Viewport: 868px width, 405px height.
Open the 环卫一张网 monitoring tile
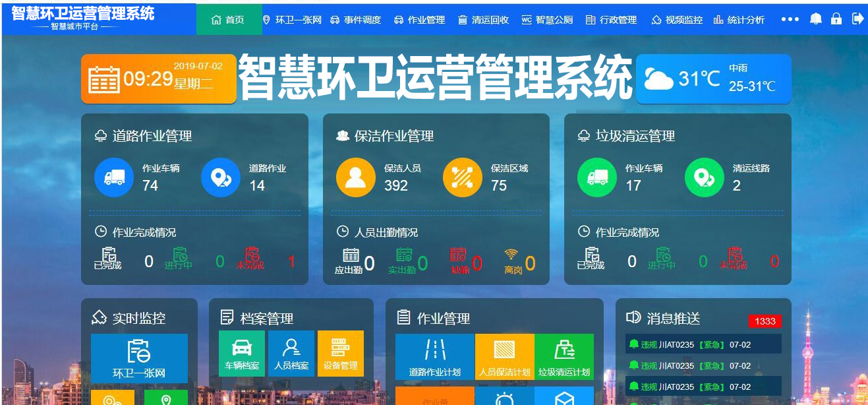(139, 358)
